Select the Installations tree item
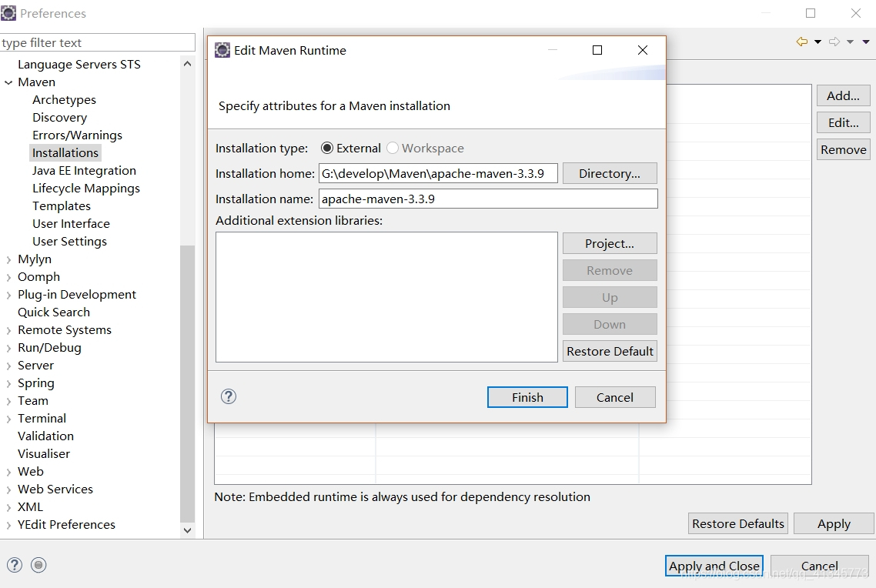The height and width of the screenshot is (588, 876). tap(65, 153)
